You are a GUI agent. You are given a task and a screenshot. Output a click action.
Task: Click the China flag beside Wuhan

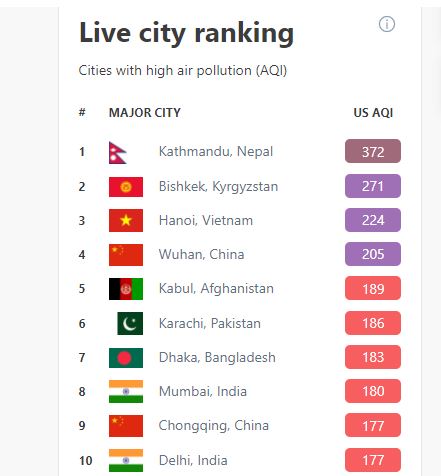click(126, 255)
